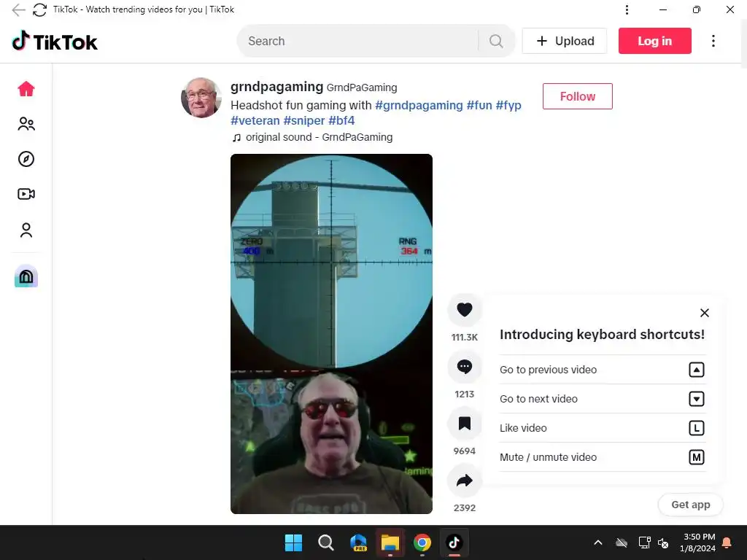
Task: Open the Profile icon in sidebar
Action: pos(26,230)
